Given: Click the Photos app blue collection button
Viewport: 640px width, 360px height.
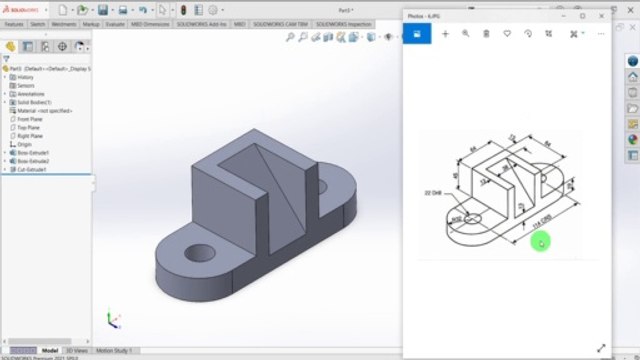Looking at the screenshot, I should [x=417, y=34].
